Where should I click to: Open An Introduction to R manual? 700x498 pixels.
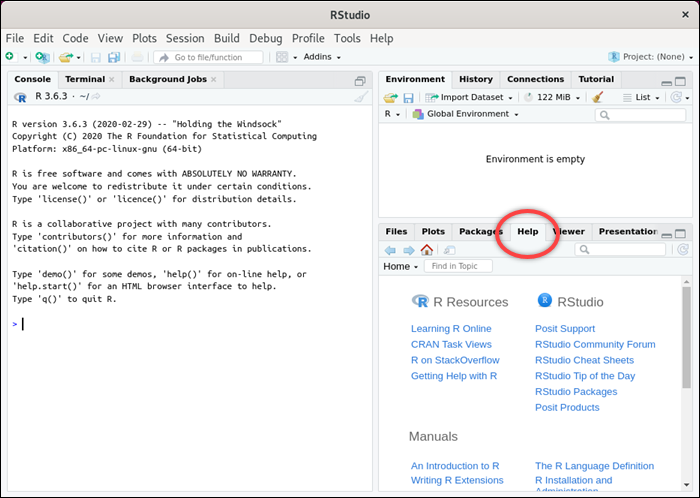point(455,466)
